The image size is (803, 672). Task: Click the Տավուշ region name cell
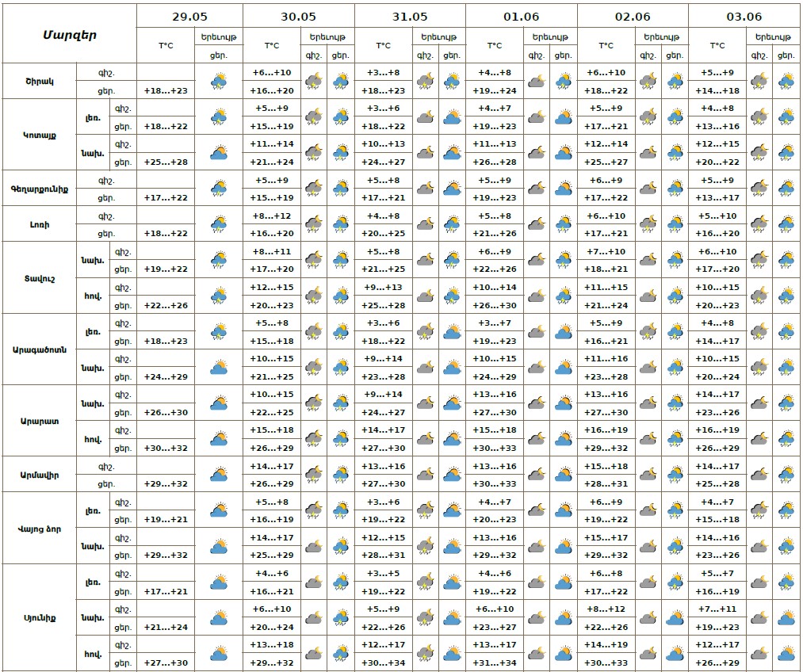(x=40, y=278)
